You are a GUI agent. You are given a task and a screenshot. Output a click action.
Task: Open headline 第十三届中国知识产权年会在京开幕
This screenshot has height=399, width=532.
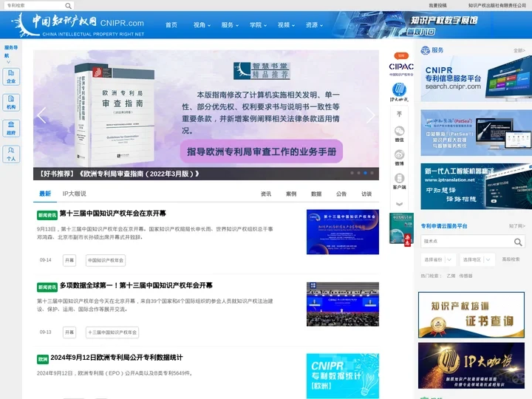112,214
